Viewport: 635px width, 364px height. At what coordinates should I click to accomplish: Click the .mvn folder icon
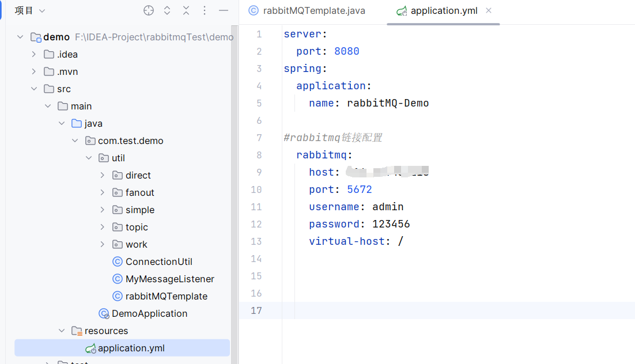point(49,71)
